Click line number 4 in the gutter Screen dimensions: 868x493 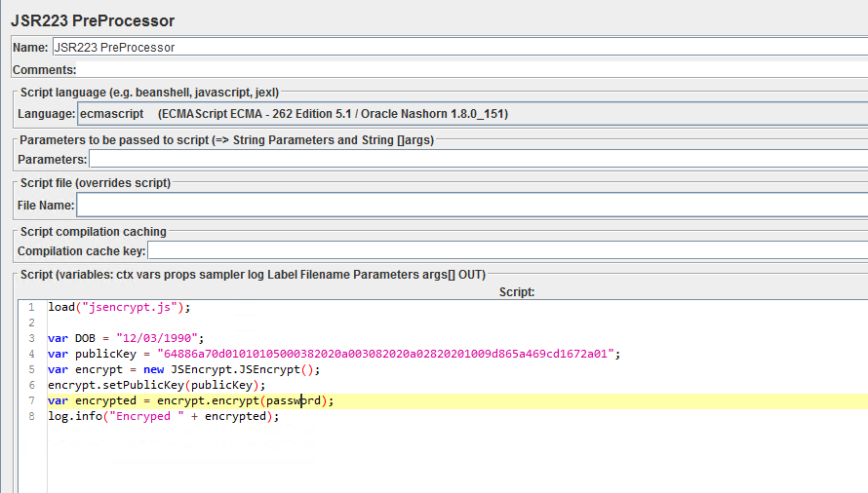click(31, 354)
